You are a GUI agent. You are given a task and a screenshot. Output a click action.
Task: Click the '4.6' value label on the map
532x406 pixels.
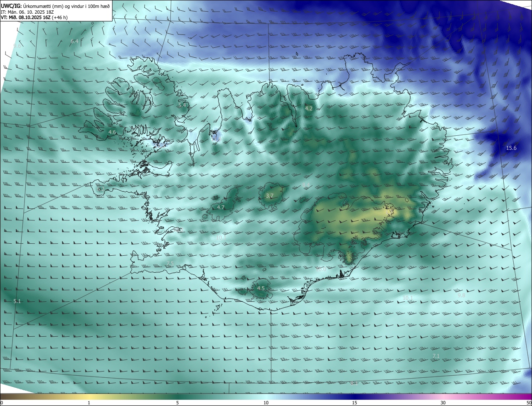click(112, 132)
